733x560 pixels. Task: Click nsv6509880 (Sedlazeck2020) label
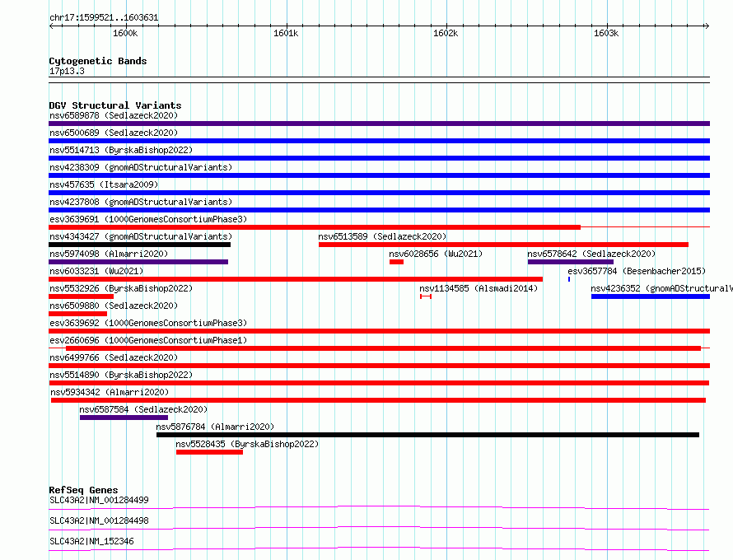(x=114, y=306)
